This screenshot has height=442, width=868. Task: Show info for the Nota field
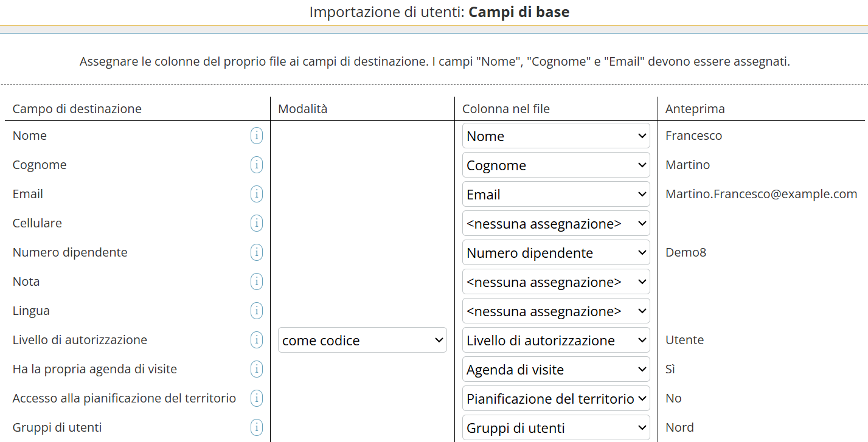coord(257,281)
